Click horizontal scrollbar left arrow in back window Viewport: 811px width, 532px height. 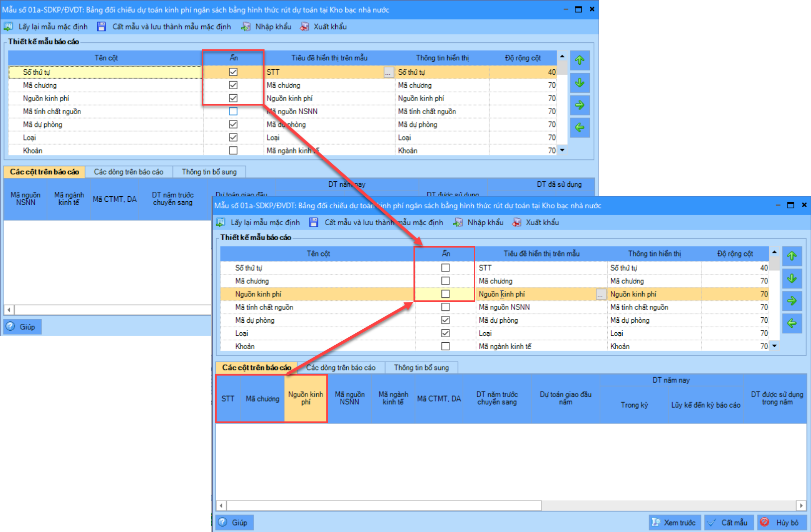pyautogui.click(x=9, y=310)
